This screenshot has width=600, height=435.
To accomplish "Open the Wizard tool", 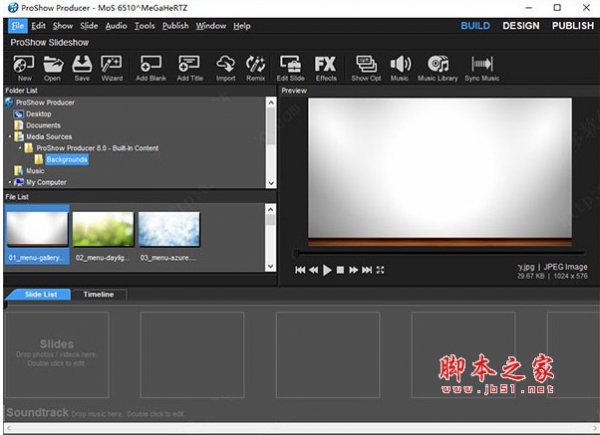I will point(111,66).
